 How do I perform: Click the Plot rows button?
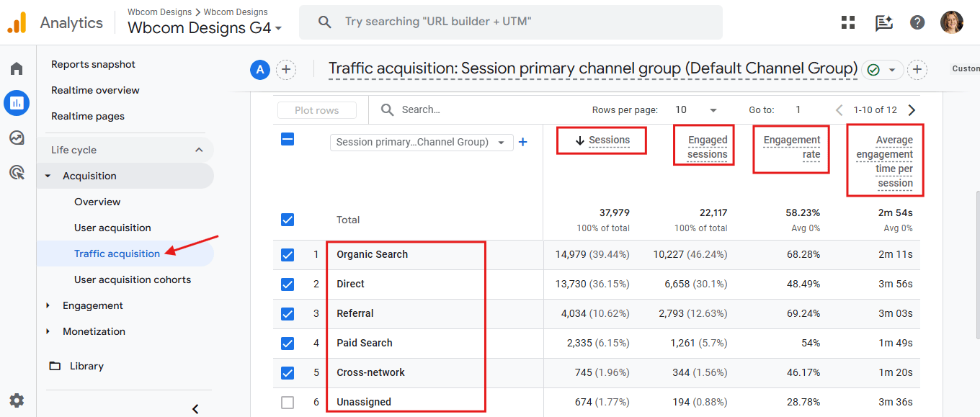(316, 109)
